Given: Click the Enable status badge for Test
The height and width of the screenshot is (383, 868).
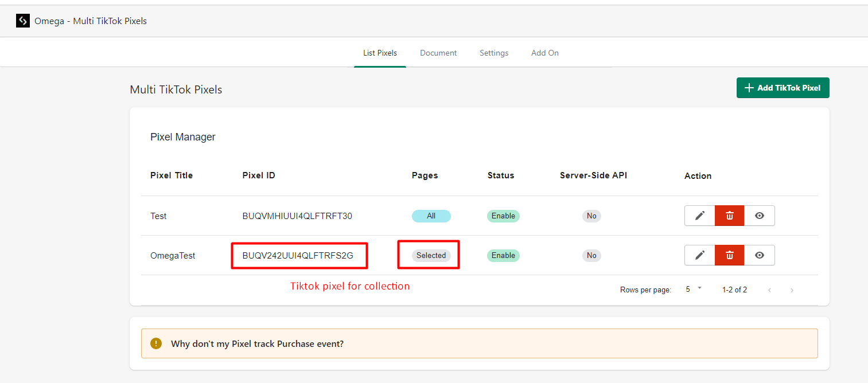Looking at the screenshot, I should point(503,216).
